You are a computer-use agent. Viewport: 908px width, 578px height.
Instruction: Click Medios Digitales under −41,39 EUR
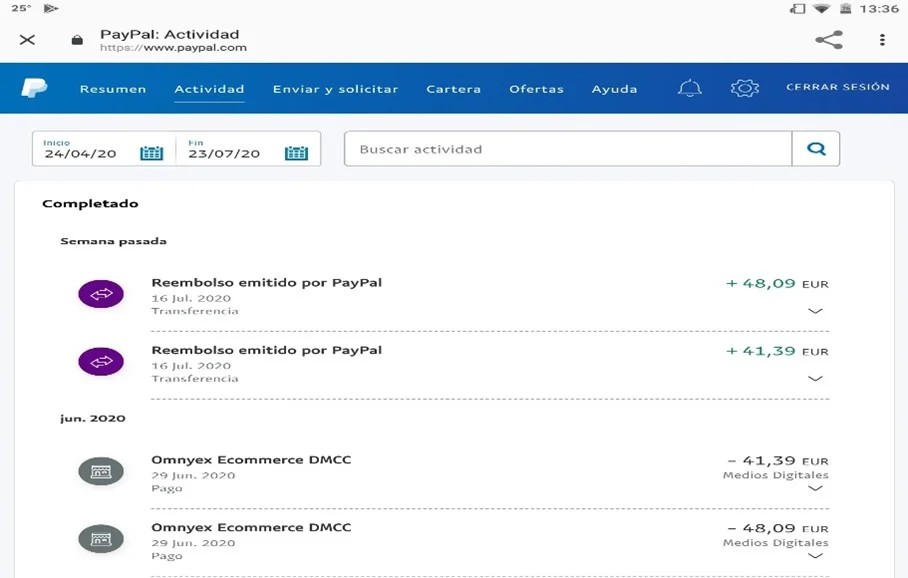tap(775, 475)
